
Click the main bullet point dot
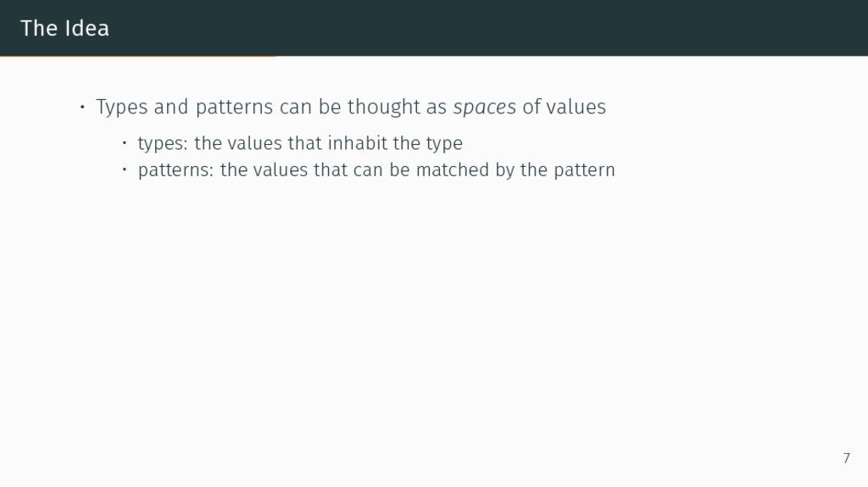(x=81, y=108)
